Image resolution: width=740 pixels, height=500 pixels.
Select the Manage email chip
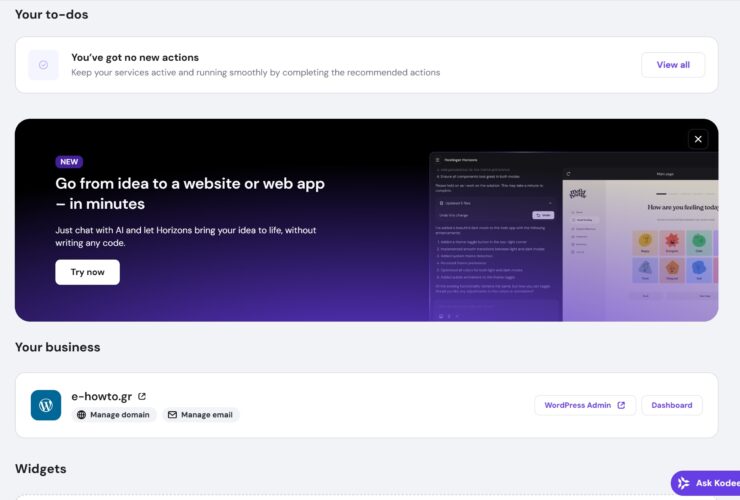tap(201, 415)
